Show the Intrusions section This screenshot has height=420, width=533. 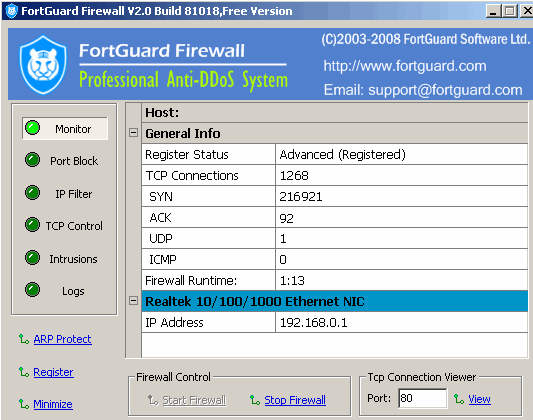tap(73, 259)
